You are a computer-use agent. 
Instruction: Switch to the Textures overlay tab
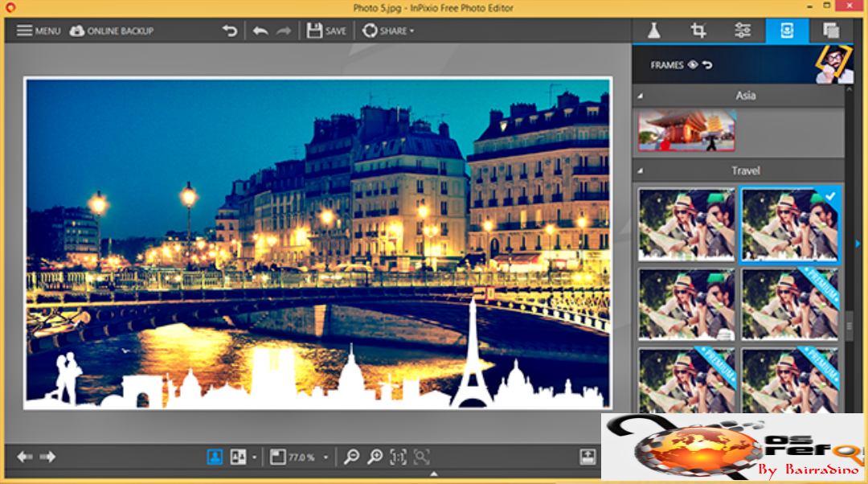(x=831, y=31)
